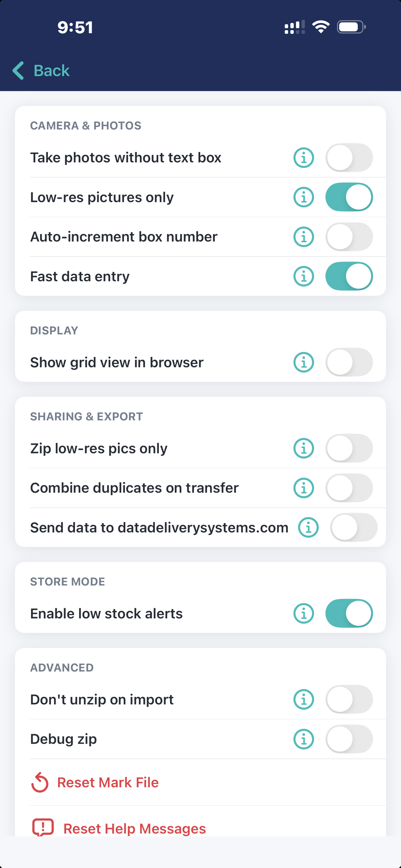Show info for Low-res pictures only
This screenshot has height=868, width=401.
coord(303,197)
